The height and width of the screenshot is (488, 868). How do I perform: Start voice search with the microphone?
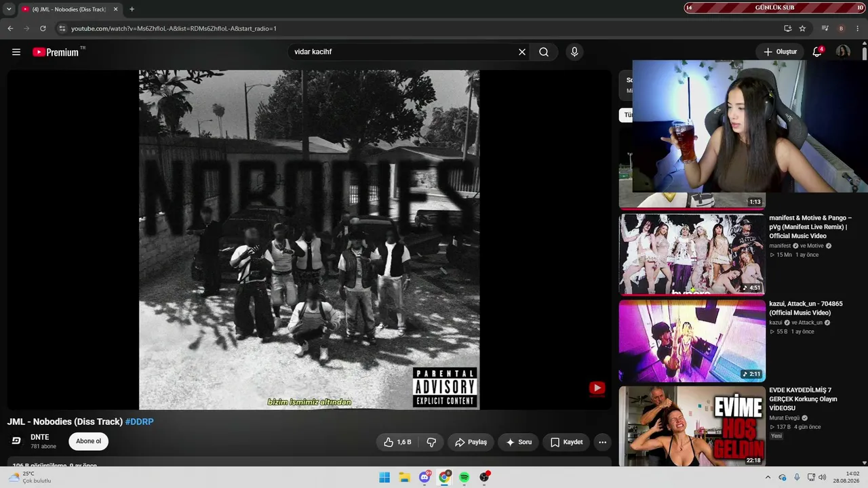(x=574, y=52)
